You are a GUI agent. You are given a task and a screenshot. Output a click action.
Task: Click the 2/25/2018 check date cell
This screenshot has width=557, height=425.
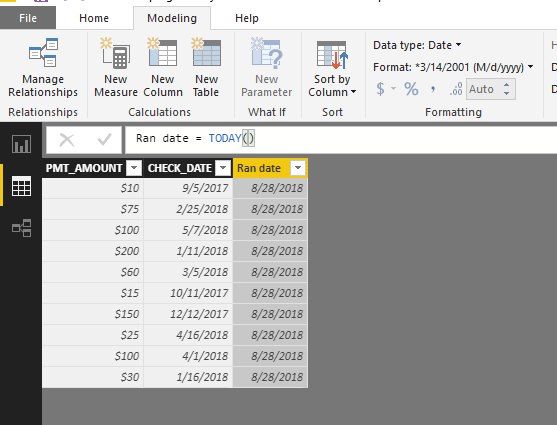pyautogui.click(x=188, y=209)
